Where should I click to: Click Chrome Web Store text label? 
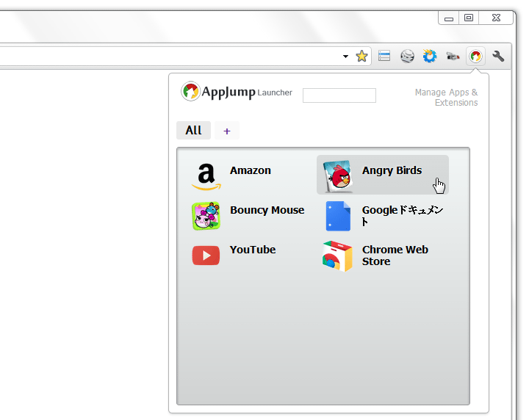tap(395, 256)
